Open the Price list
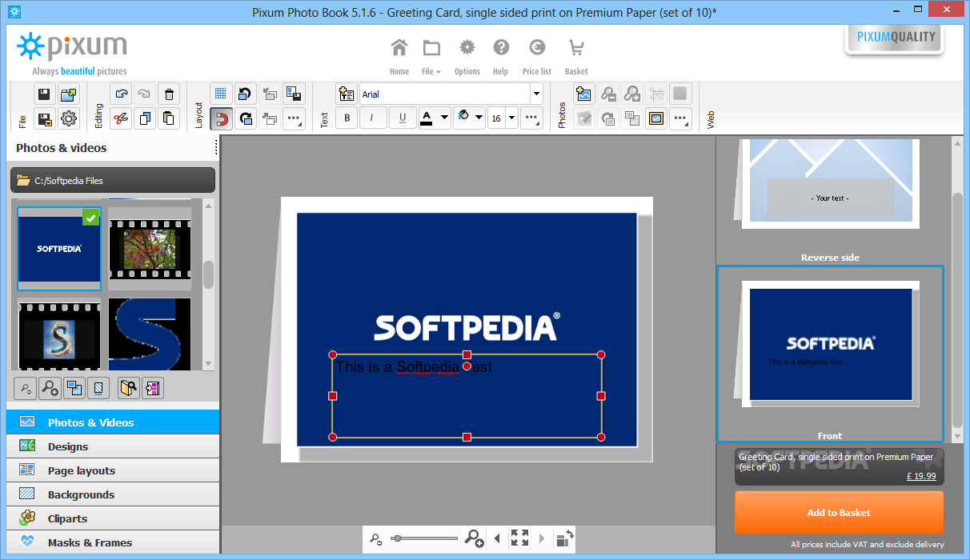The image size is (970, 560). point(536,57)
